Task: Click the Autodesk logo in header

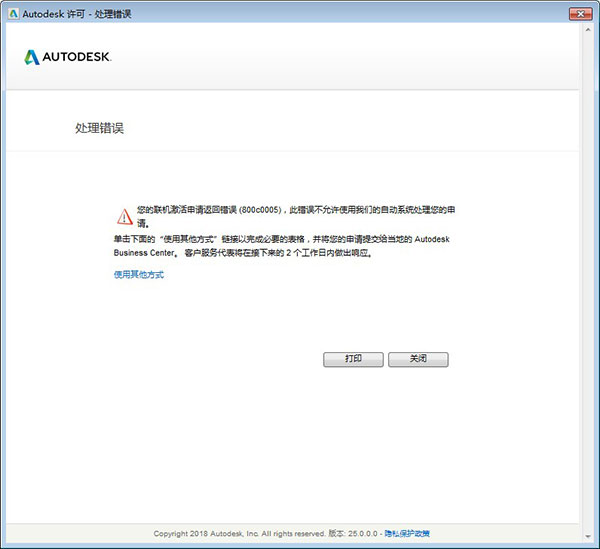Action: 32,57
